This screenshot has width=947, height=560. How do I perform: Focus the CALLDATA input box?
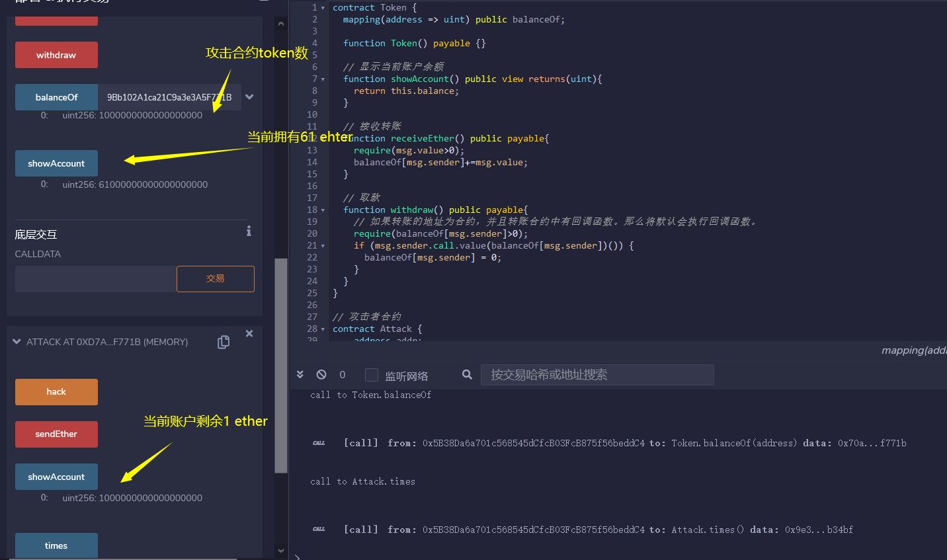(96, 279)
